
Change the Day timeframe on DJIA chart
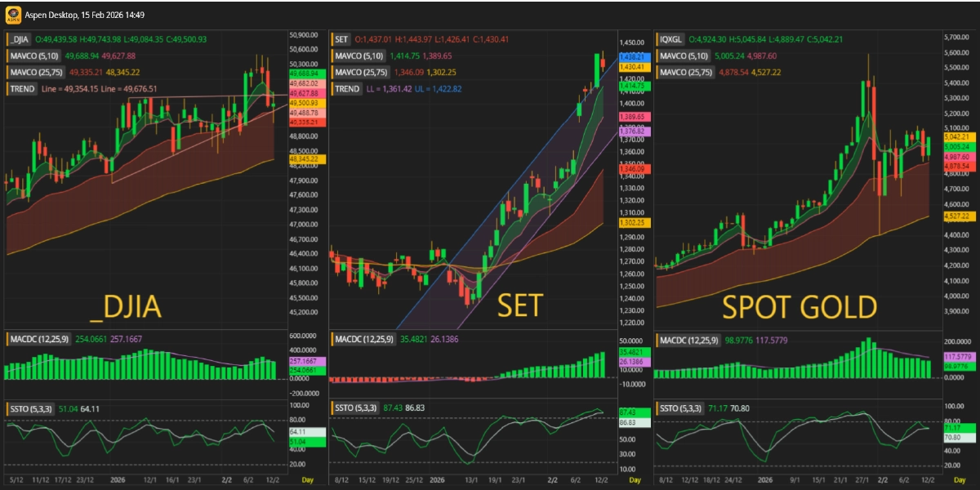[307, 479]
